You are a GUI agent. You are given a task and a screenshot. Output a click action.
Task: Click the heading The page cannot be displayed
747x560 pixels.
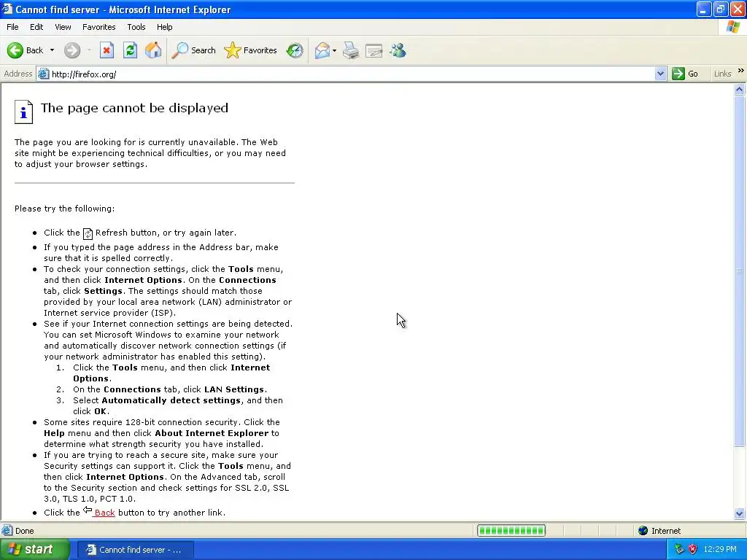click(134, 108)
